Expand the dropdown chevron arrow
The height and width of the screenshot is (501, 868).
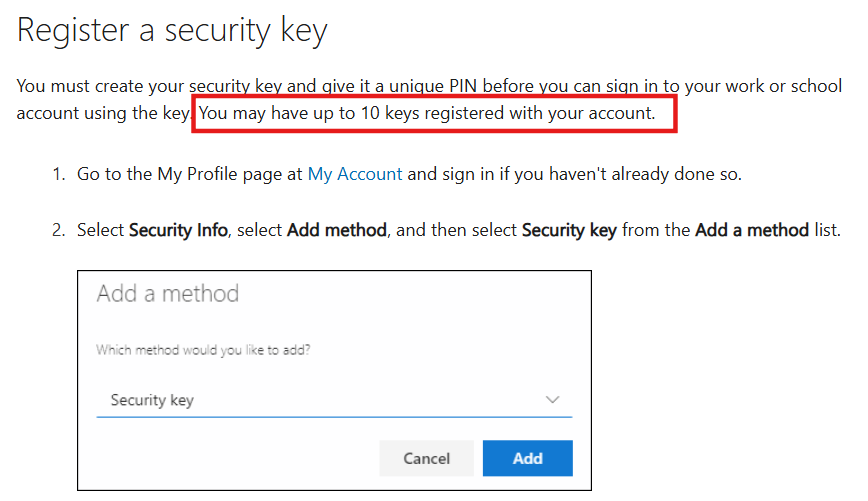point(553,400)
